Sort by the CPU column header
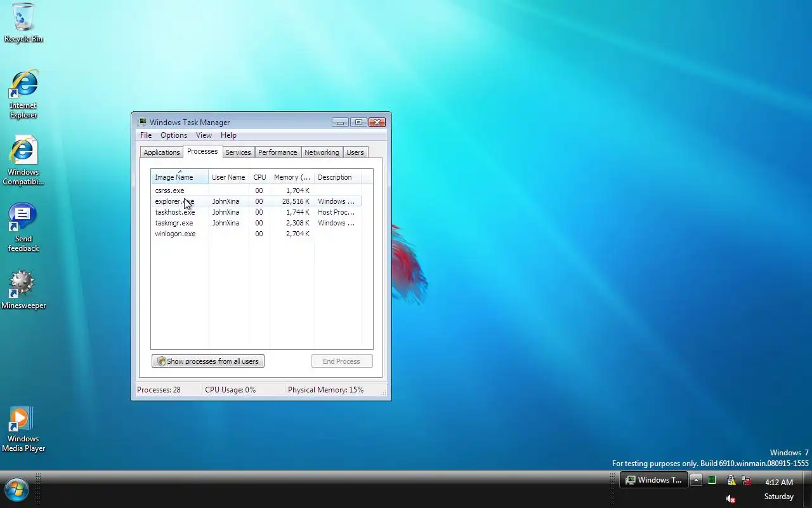 (x=259, y=177)
